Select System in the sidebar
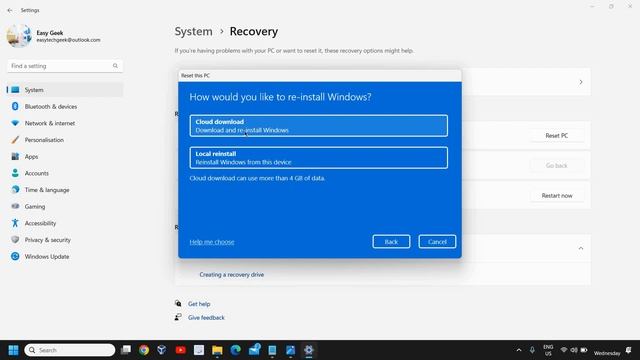This screenshot has width=640, height=360. tap(65, 90)
